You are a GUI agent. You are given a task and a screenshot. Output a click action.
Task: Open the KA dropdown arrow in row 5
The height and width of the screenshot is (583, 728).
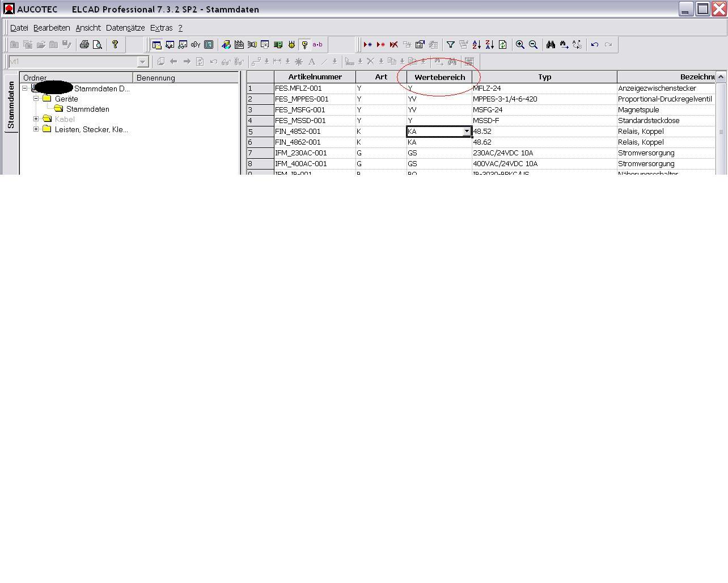click(x=467, y=131)
